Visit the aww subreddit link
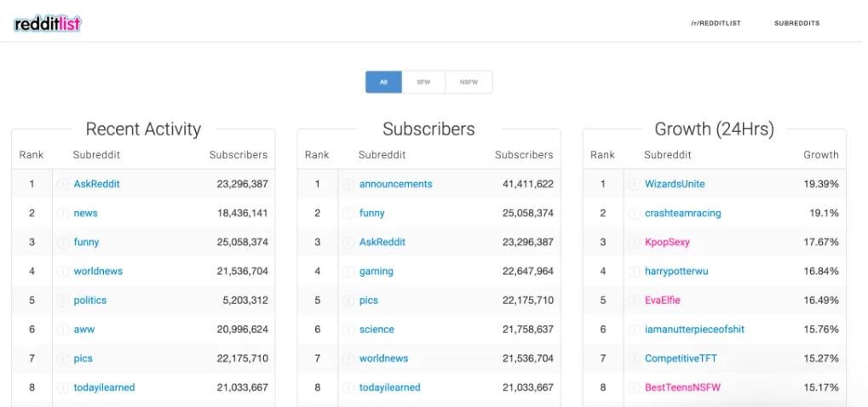 pyautogui.click(x=84, y=330)
